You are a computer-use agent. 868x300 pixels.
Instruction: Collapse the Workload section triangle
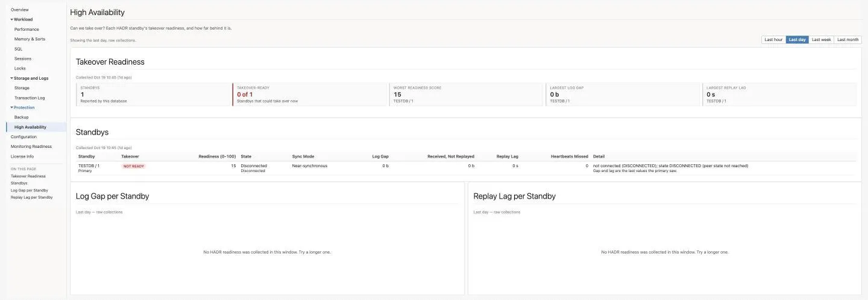(x=11, y=19)
